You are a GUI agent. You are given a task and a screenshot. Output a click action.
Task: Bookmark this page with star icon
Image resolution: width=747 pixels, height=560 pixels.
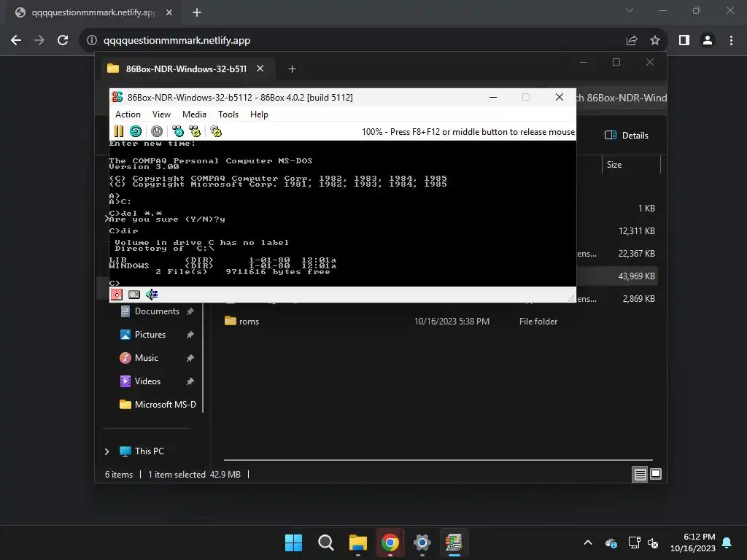655,41
